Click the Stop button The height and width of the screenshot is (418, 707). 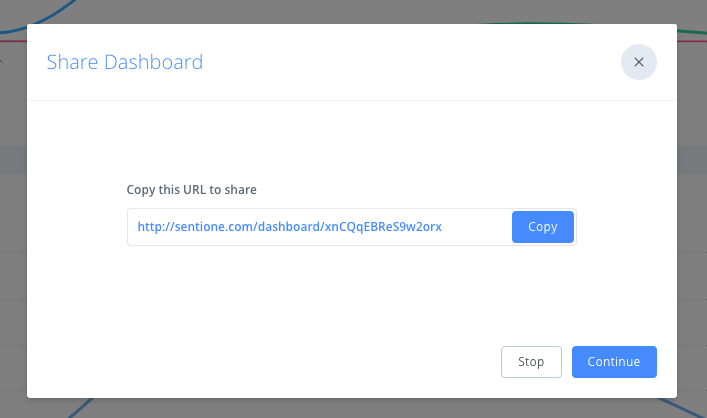pos(530,362)
